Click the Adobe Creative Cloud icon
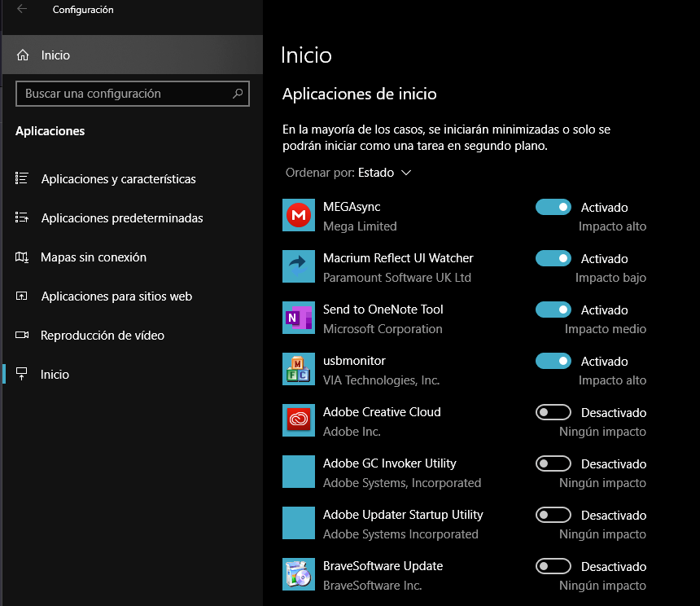 299,420
